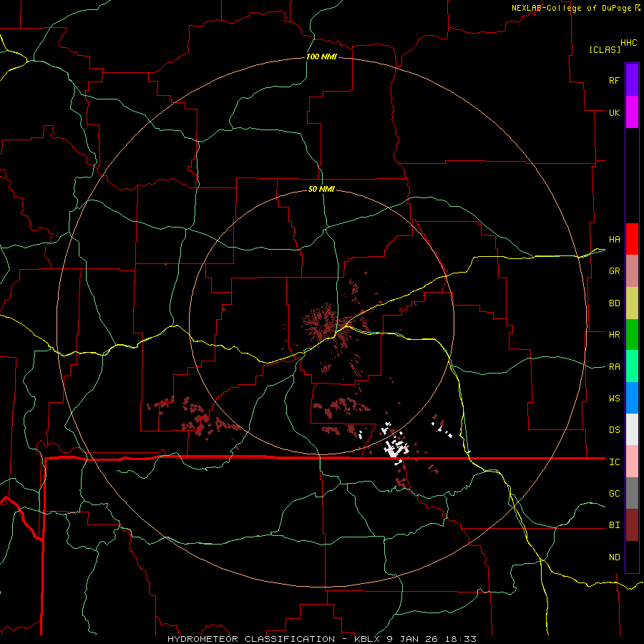
Task: Click the Hydrometeor Classification KBLX caption
Action: click(x=321, y=639)
